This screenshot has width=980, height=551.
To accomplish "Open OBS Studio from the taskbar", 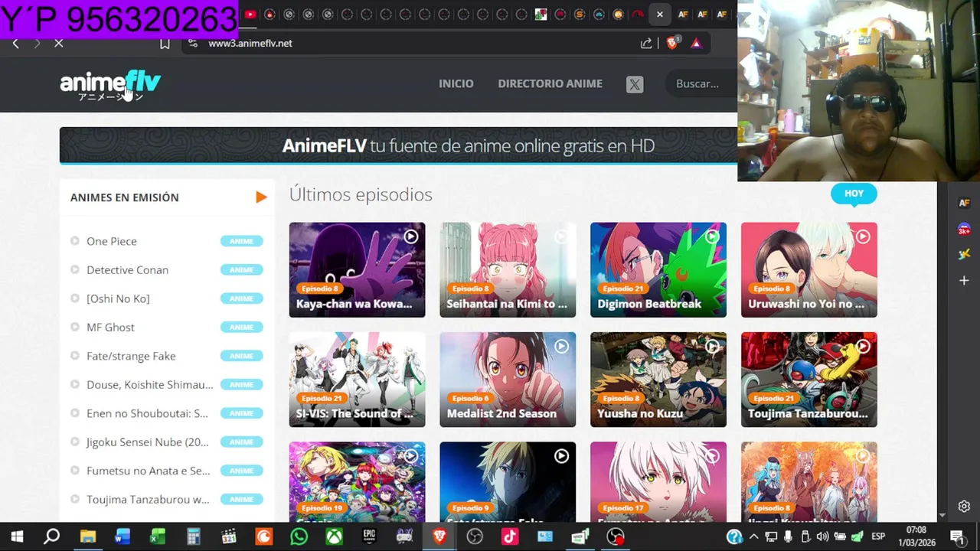I will click(x=475, y=536).
